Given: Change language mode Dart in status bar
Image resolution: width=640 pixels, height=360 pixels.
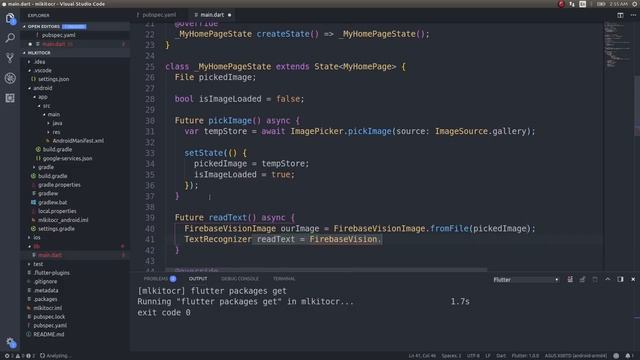Looking at the screenshot, I should click(x=501, y=356).
